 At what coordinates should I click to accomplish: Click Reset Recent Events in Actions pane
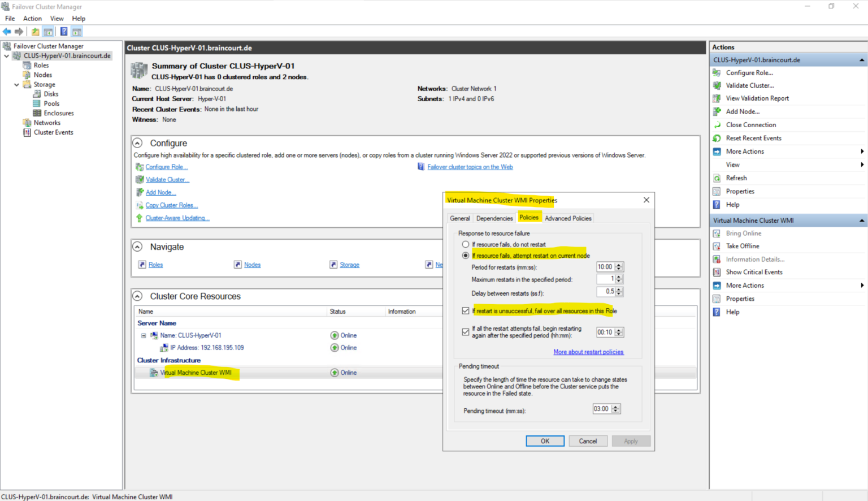753,137
